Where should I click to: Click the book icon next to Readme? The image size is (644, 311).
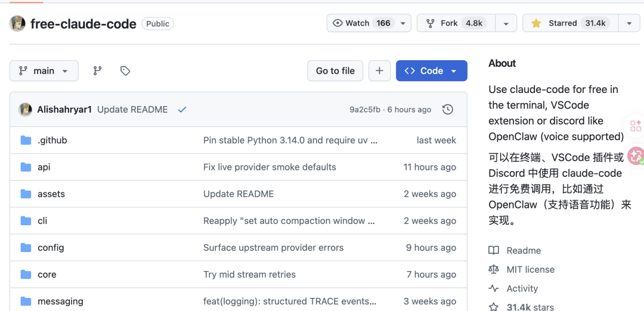(x=494, y=251)
